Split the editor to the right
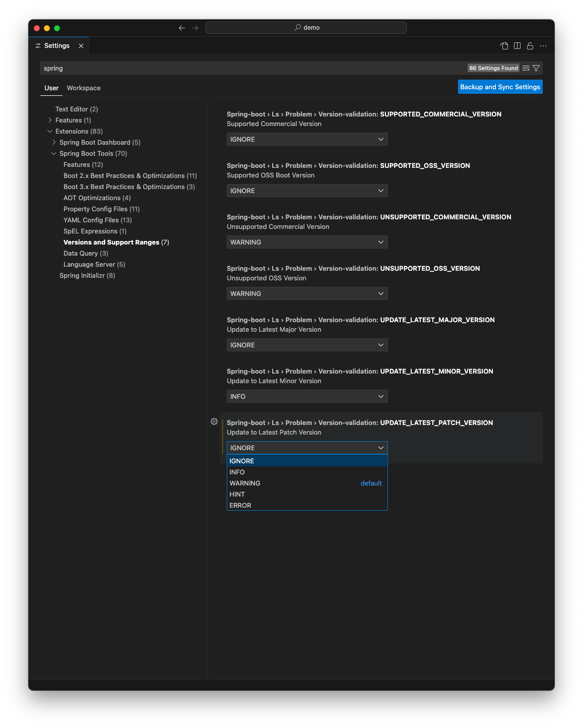The height and width of the screenshot is (728, 583). [x=517, y=46]
